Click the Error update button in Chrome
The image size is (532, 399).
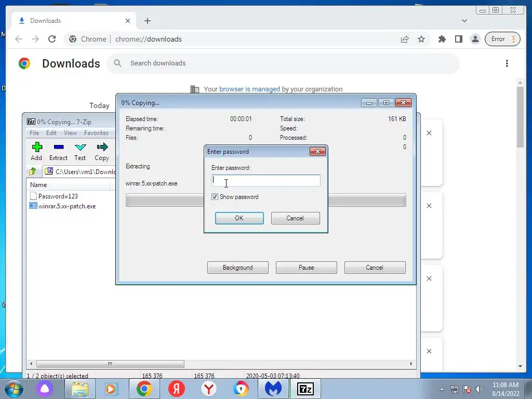502,39
